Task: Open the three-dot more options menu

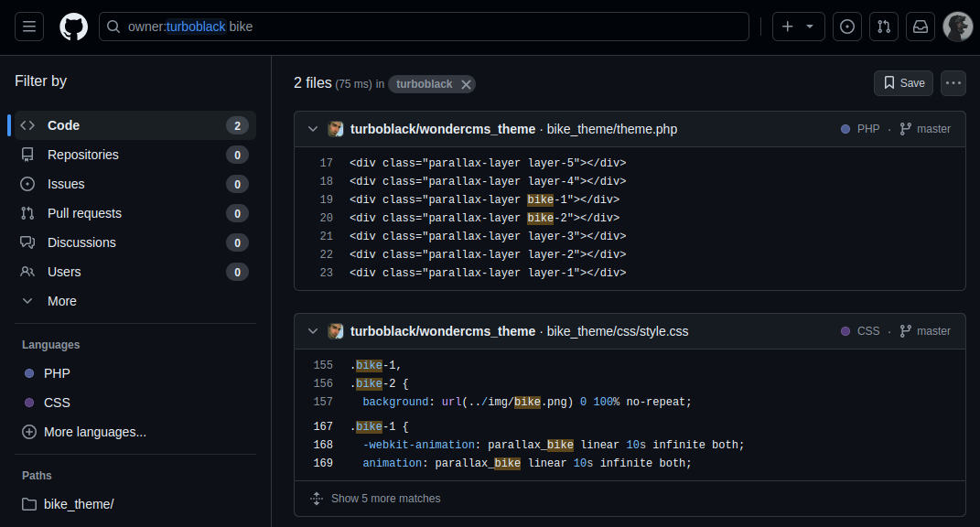Action: [953, 83]
